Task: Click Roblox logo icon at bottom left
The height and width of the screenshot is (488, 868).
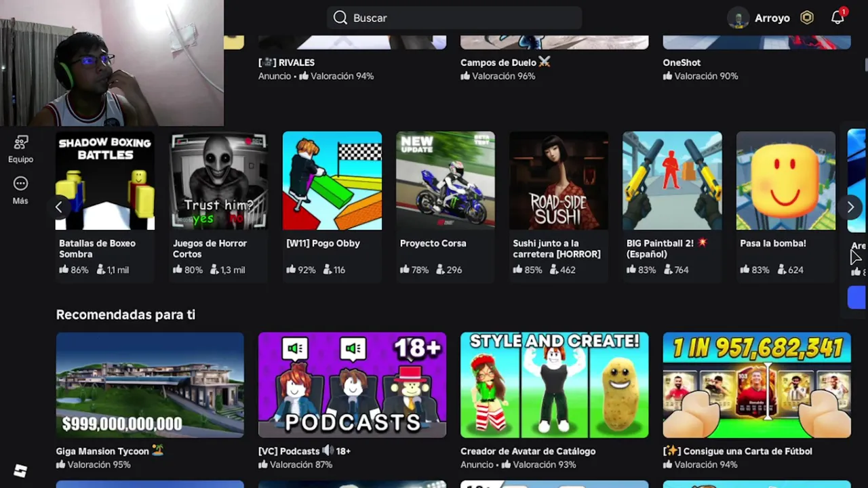Action: tap(20, 472)
